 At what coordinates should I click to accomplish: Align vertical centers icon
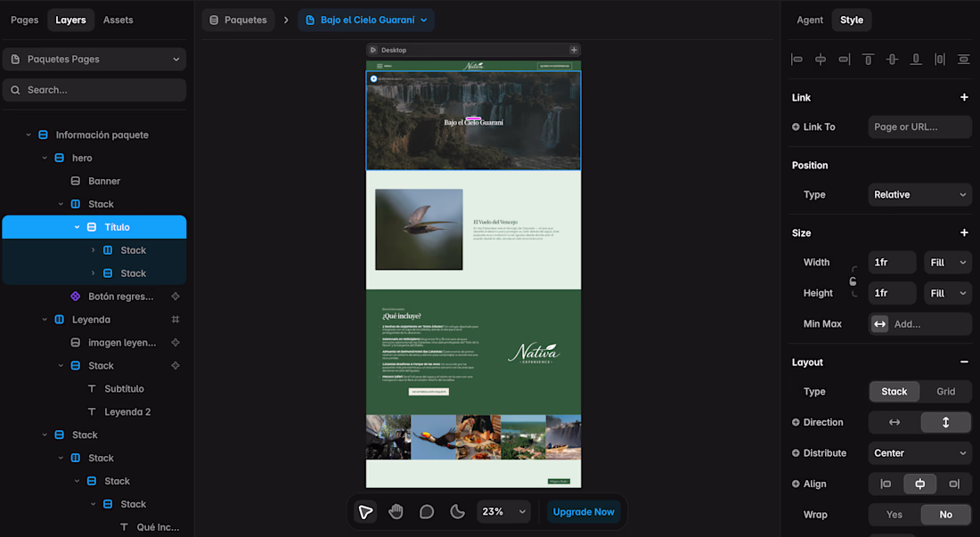892,60
